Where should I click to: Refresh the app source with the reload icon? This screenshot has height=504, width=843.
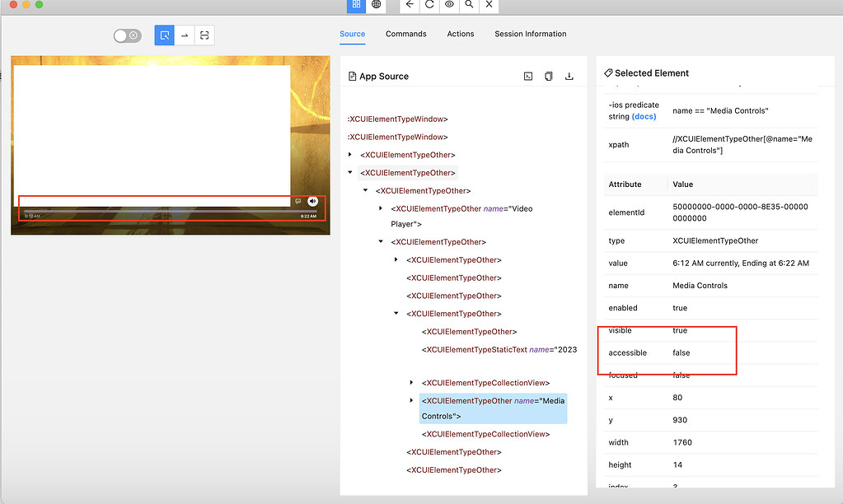tap(429, 6)
